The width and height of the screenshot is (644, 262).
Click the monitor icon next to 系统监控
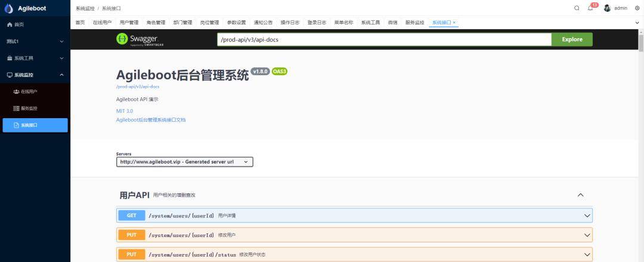(x=10, y=75)
